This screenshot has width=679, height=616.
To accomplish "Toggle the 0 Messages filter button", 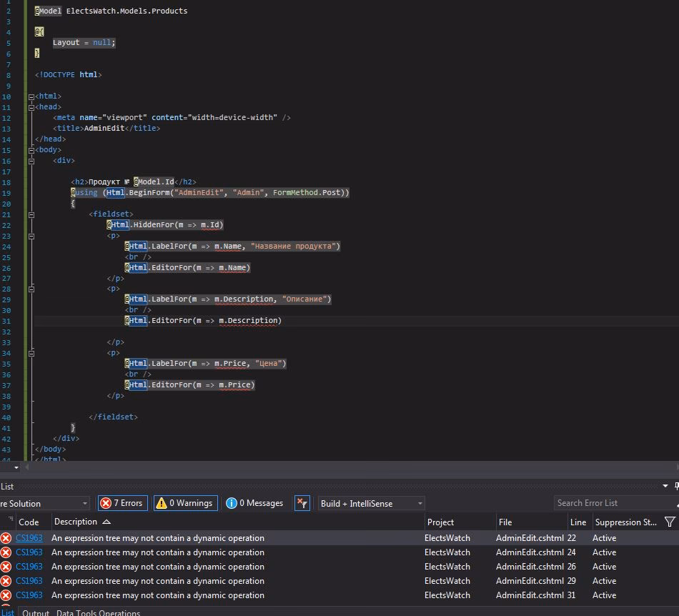I will [x=254, y=503].
